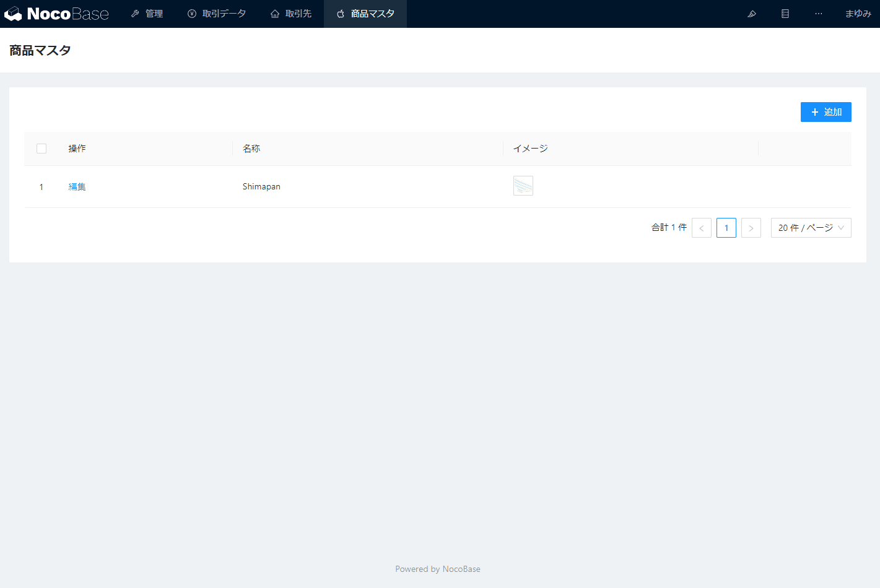Check the select-all checkbox in table header

tap(41, 149)
